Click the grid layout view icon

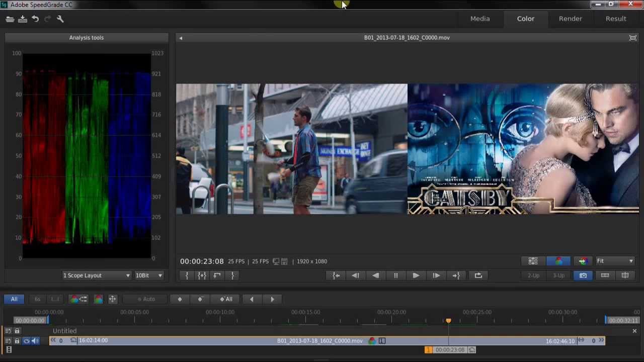pyautogui.click(x=533, y=261)
